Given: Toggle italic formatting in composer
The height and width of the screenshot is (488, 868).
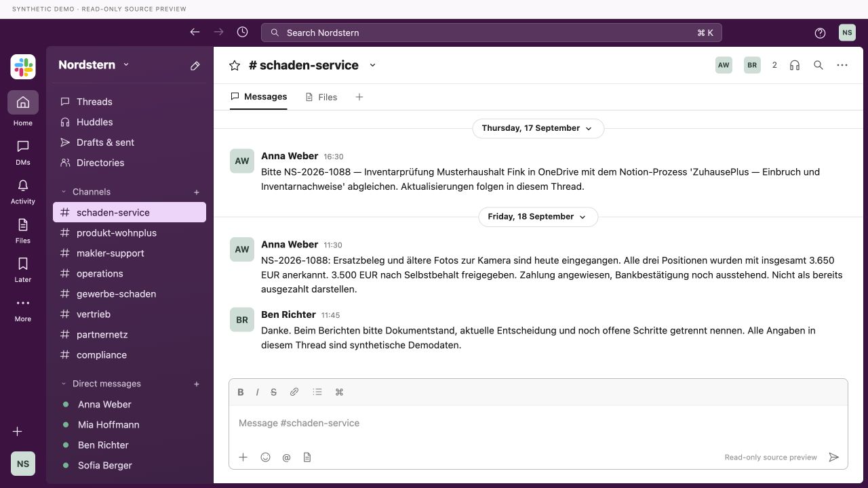Looking at the screenshot, I should pyautogui.click(x=257, y=392).
